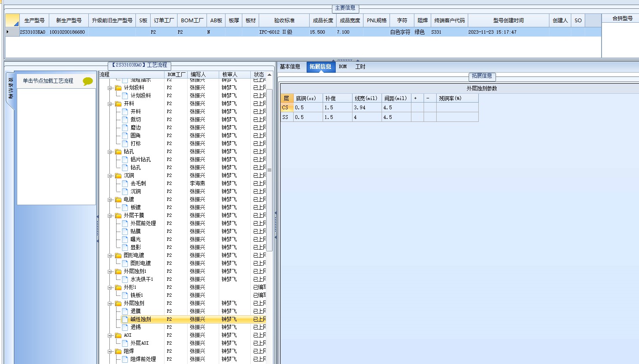Click the 生产型号 column header

coord(34,21)
